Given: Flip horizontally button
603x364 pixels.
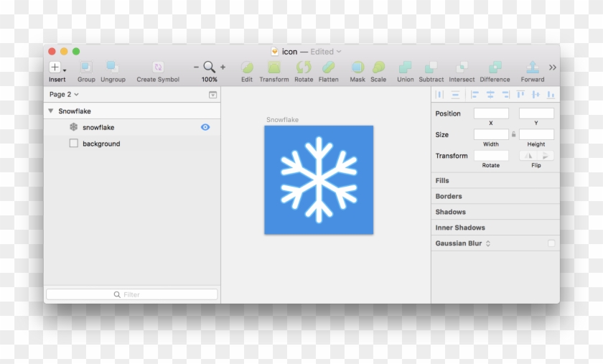Looking at the screenshot, I should [x=528, y=156].
